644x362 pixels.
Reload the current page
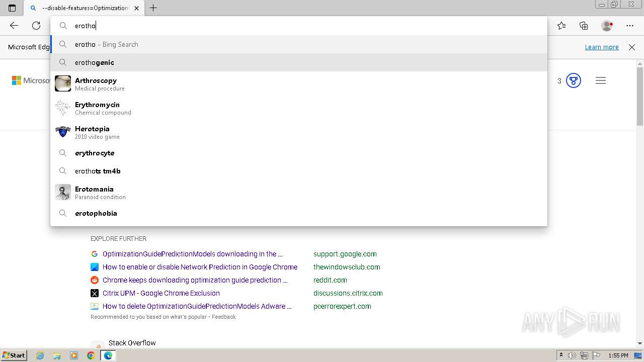[36, 26]
